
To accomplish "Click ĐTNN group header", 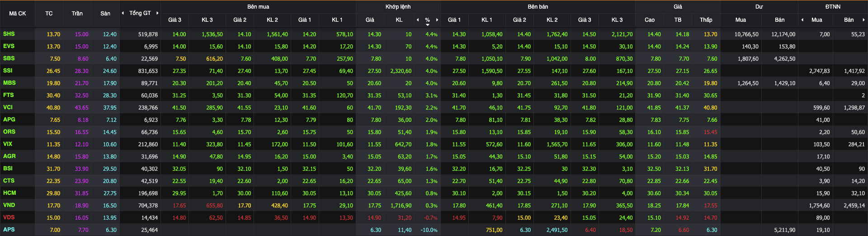I will [833, 7].
